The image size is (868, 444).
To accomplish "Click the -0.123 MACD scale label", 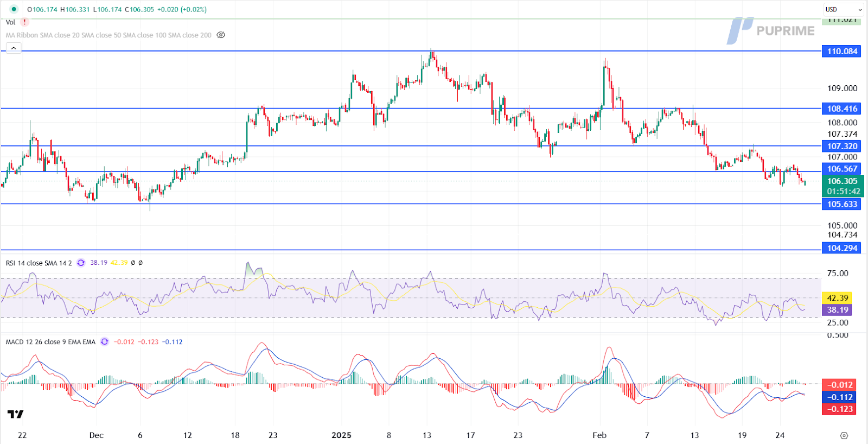I will (839, 409).
